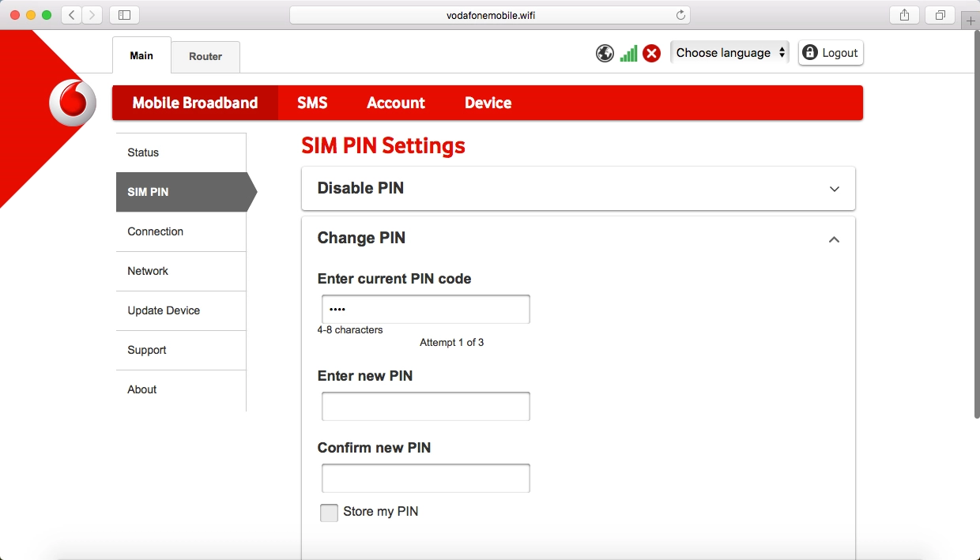Viewport: 980px width, 560px height.
Task: Click the red X connection status icon
Action: point(651,54)
